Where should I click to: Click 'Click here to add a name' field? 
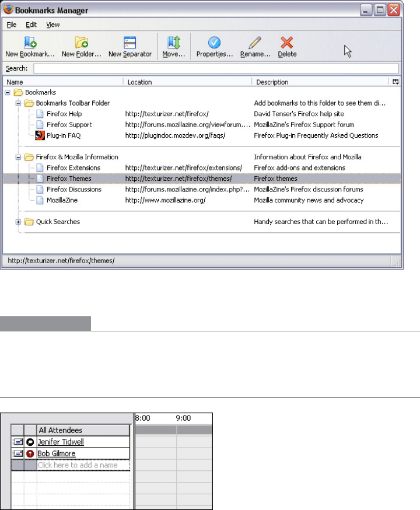click(83, 465)
